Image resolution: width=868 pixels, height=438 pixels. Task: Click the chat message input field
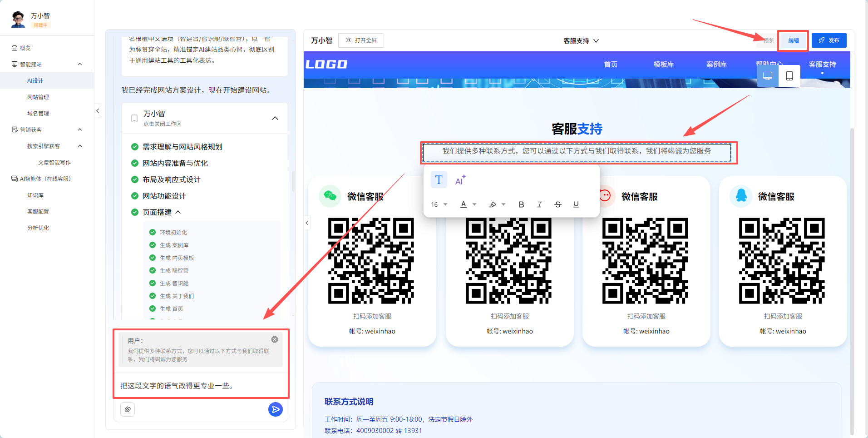pos(201,386)
